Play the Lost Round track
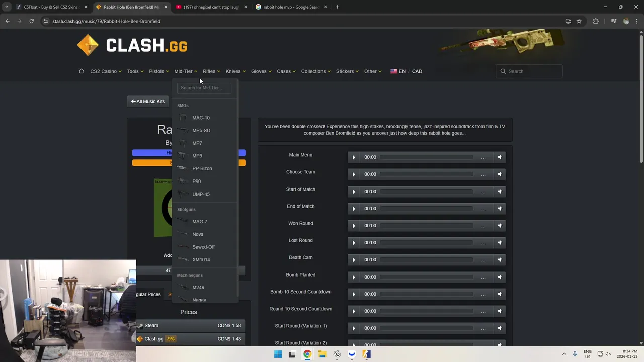The height and width of the screenshot is (362, 644). tap(354, 243)
